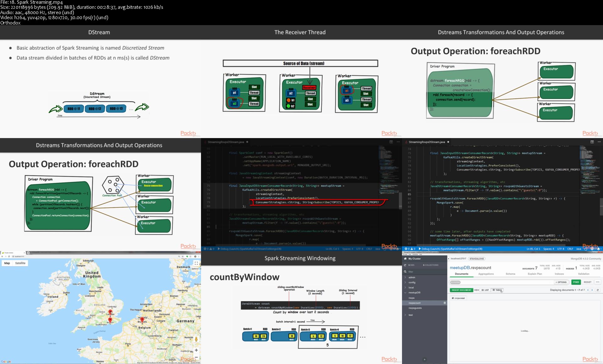Change encoding UTF-8 in right VS Code
The height and width of the screenshot is (364, 603).
561,249
